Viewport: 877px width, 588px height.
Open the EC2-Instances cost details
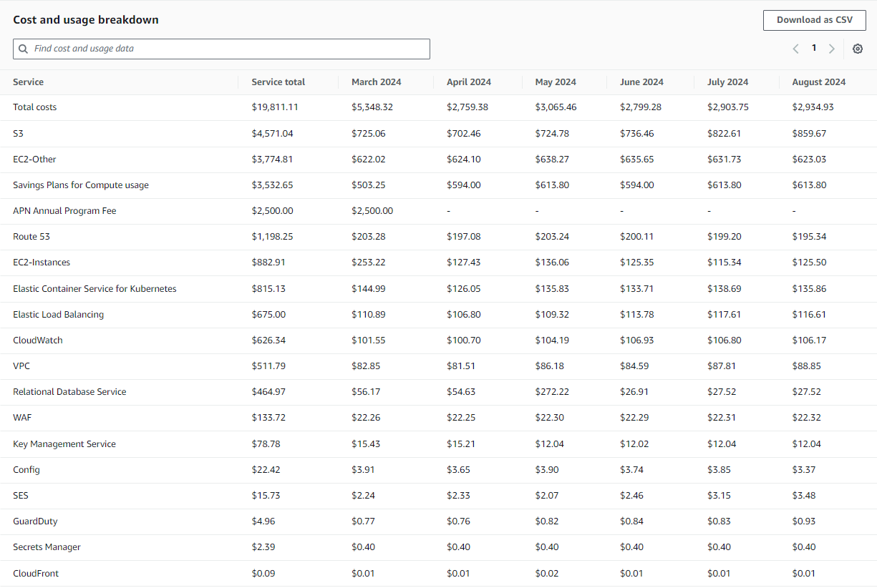tap(42, 262)
